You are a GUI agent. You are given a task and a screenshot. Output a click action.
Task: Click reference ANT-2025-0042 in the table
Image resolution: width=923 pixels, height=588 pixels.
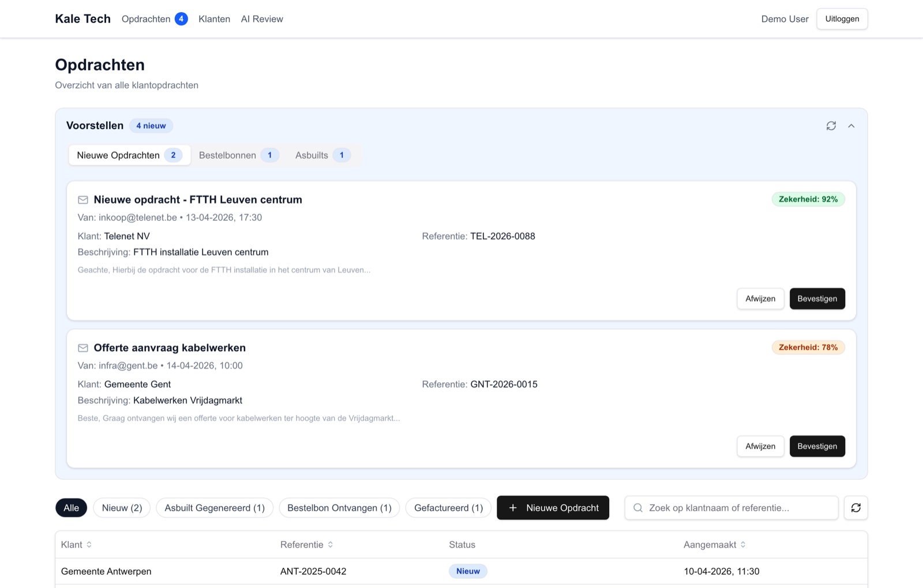[x=313, y=571]
